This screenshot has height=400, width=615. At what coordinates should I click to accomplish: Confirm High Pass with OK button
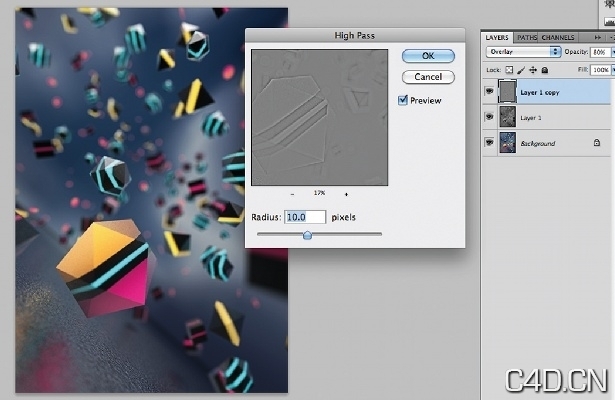pos(428,55)
